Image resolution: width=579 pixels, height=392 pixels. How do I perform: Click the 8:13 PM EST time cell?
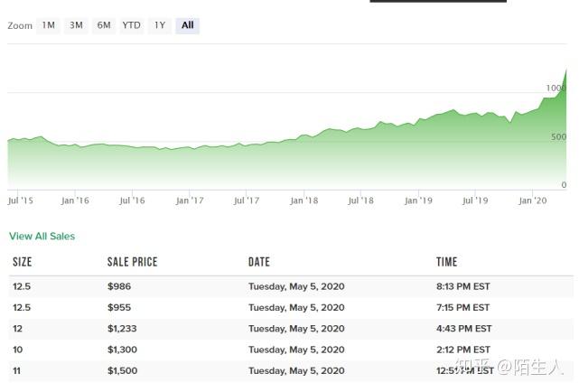point(462,286)
